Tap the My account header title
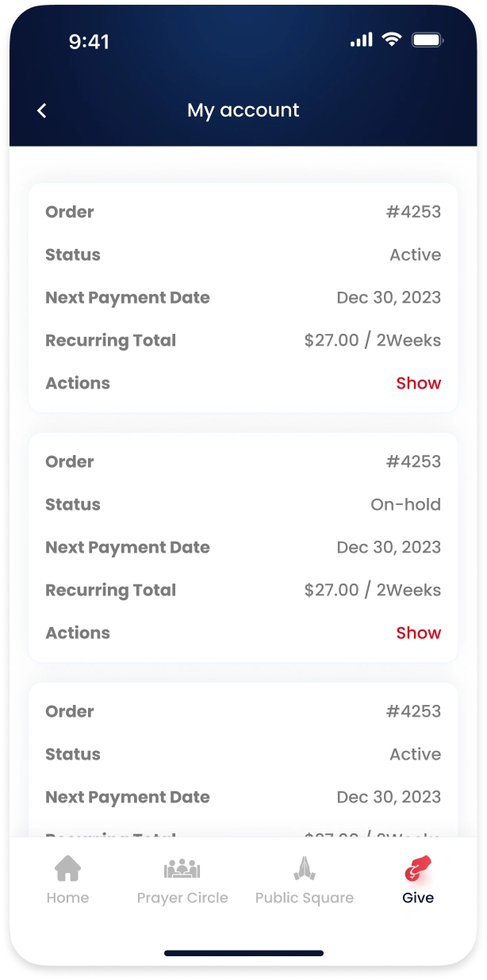The height and width of the screenshot is (980, 487). click(243, 110)
